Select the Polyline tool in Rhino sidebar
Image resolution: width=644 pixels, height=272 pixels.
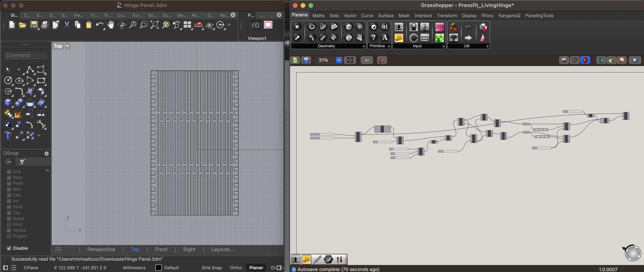tap(30, 70)
